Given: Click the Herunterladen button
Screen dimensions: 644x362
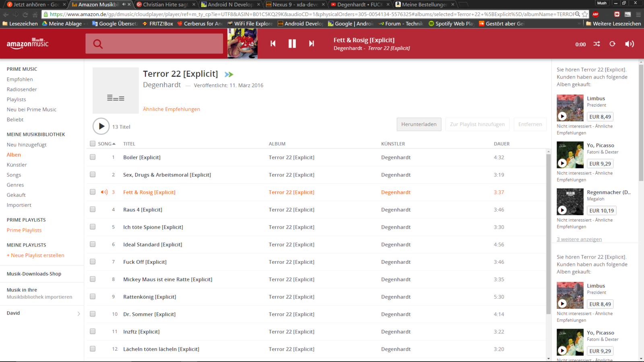Looking at the screenshot, I should click(x=419, y=124).
